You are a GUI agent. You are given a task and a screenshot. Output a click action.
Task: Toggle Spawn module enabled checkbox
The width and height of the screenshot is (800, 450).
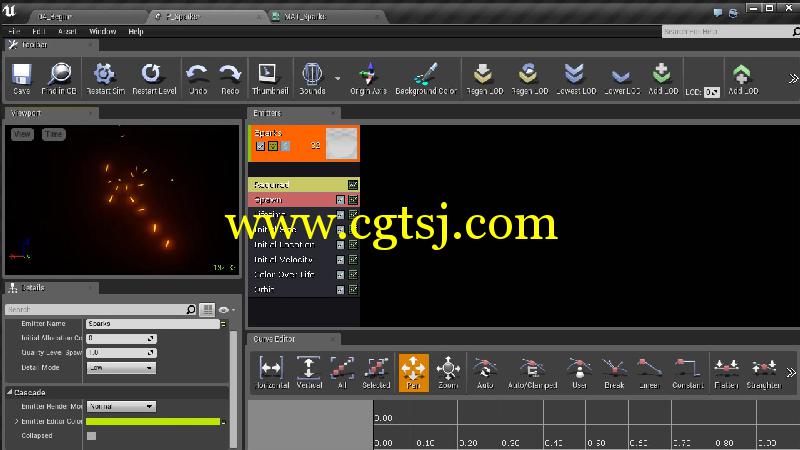click(x=340, y=200)
